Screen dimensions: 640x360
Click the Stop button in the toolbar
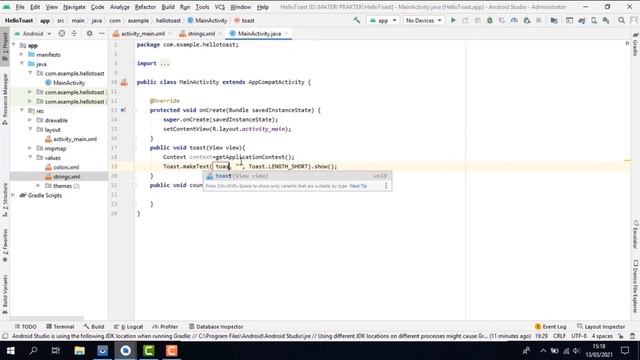539,20
